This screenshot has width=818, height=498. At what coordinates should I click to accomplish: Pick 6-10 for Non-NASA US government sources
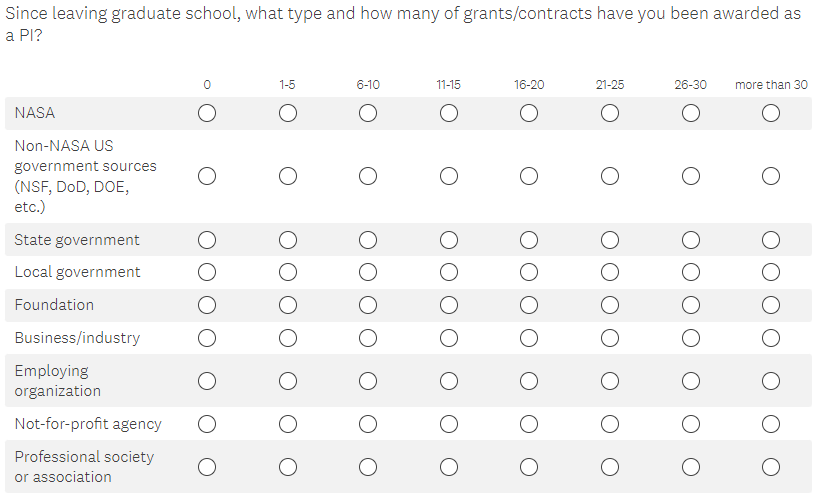(x=368, y=177)
